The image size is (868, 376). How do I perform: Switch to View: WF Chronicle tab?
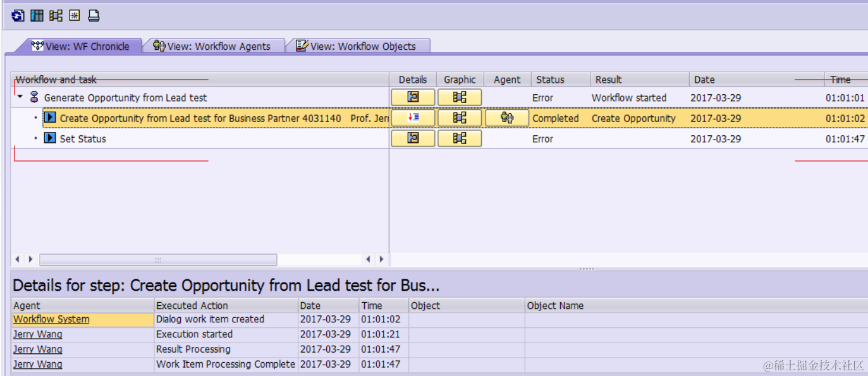80,46
